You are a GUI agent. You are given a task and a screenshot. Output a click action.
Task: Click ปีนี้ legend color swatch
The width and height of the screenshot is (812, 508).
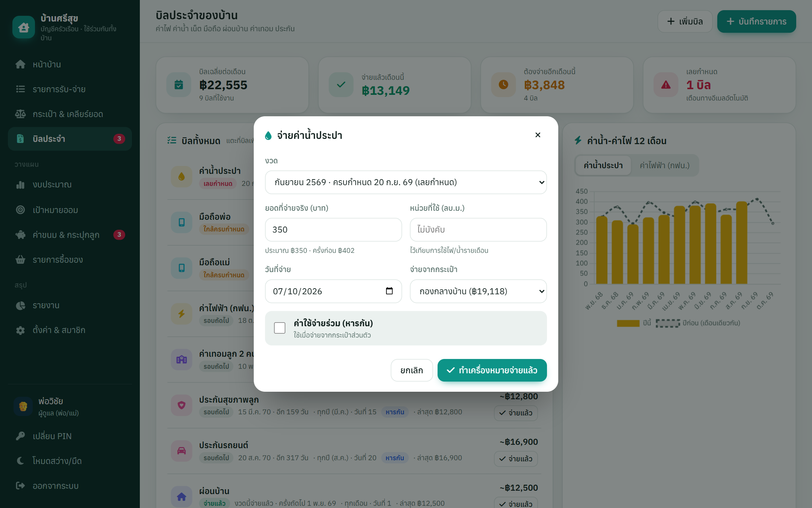tap(628, 323)
